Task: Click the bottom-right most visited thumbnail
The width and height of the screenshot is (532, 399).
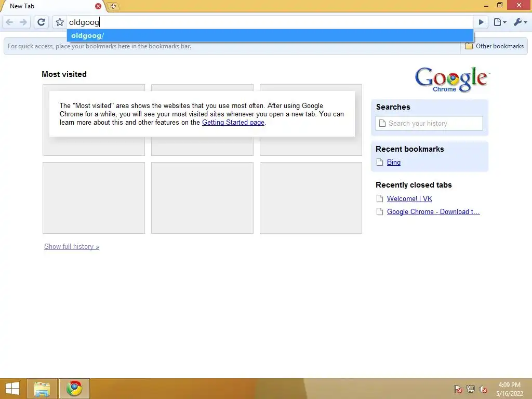Action: click(x=311, y=198)
